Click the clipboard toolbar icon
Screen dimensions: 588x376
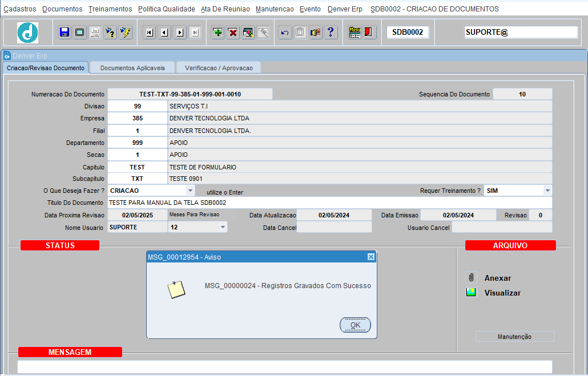tap(300, 33)
